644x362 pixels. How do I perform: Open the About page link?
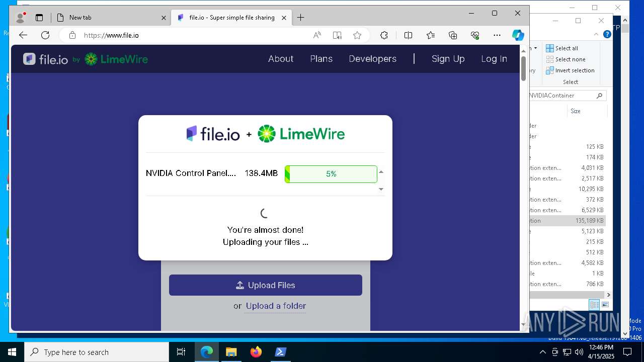[x=281, y=59]
